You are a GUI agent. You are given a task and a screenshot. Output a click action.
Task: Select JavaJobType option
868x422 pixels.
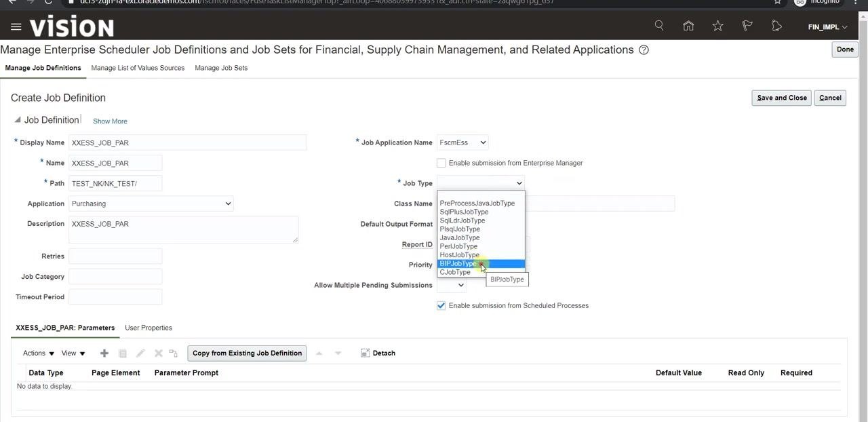click(x=481, y=237)
